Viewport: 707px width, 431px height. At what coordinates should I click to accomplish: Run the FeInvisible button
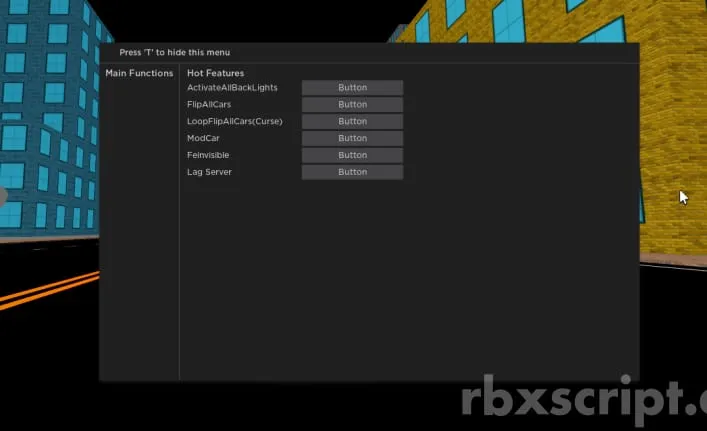click(x=352, y=155)
